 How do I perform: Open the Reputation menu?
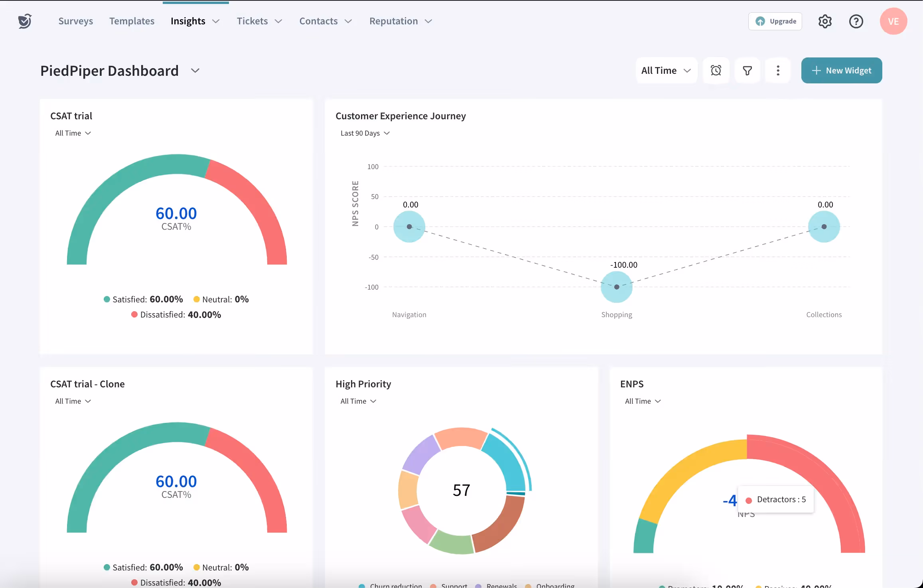[x=400, y=21]
